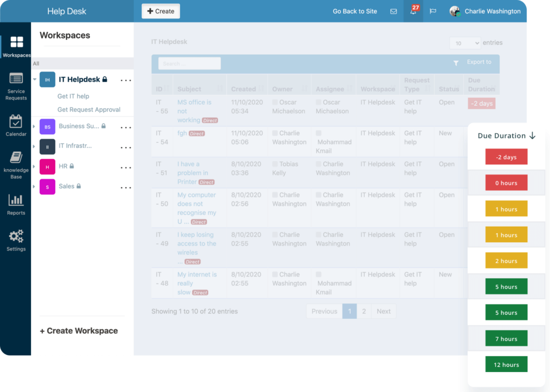Select the All workspaces filter
This screenshot has width=550, height=392.
click(36, 63)
